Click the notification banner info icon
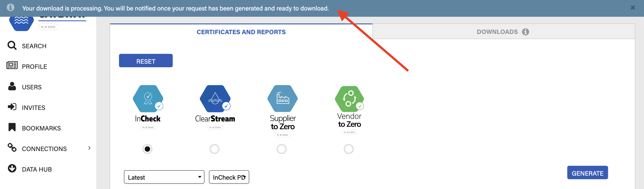The height and width of the screenshot is (189, 644). pos(10,7)
